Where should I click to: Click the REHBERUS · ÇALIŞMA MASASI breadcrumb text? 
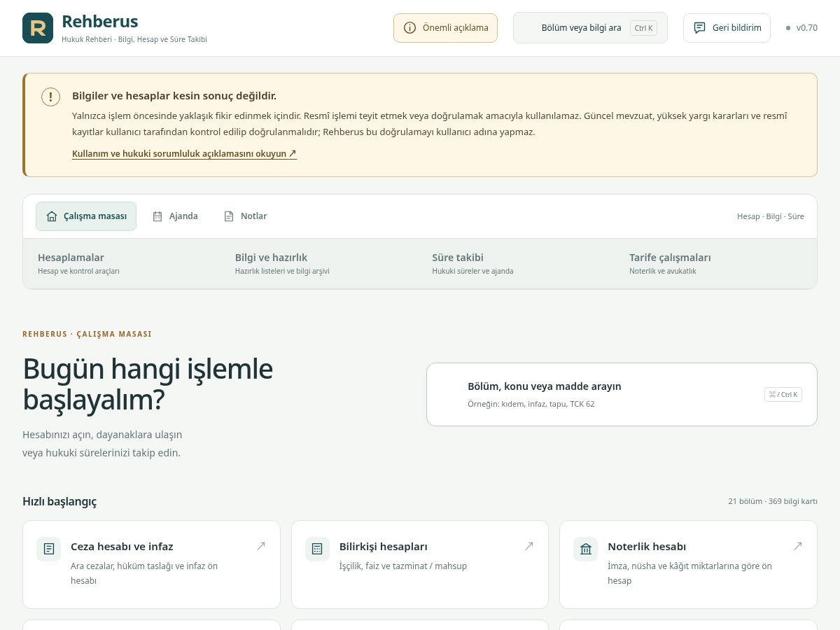point(87,334)
